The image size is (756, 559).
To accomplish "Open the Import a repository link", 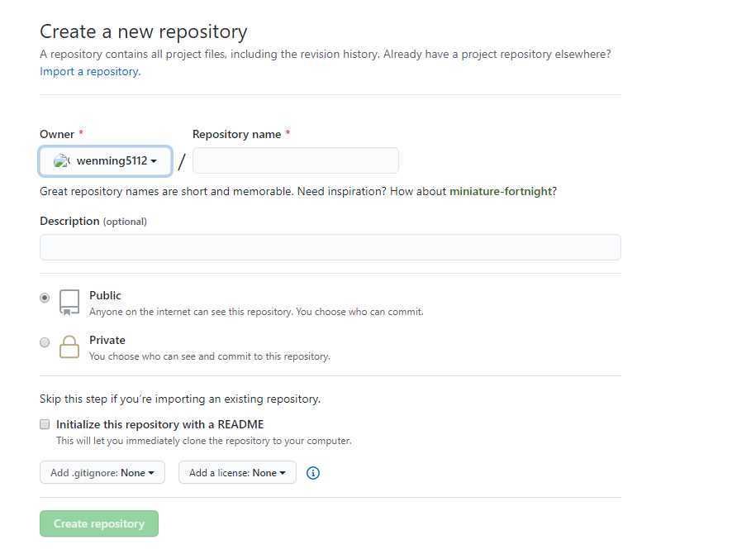I will [x=90, y=71].
